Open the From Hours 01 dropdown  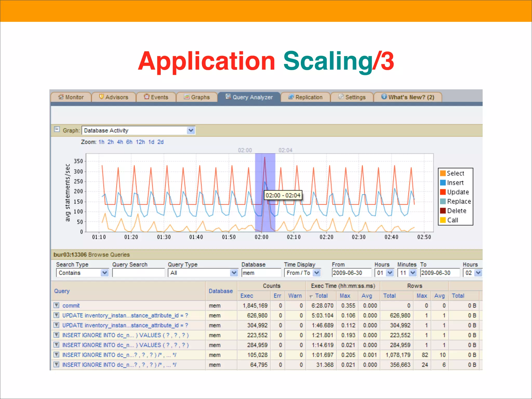tap(384, 273)
